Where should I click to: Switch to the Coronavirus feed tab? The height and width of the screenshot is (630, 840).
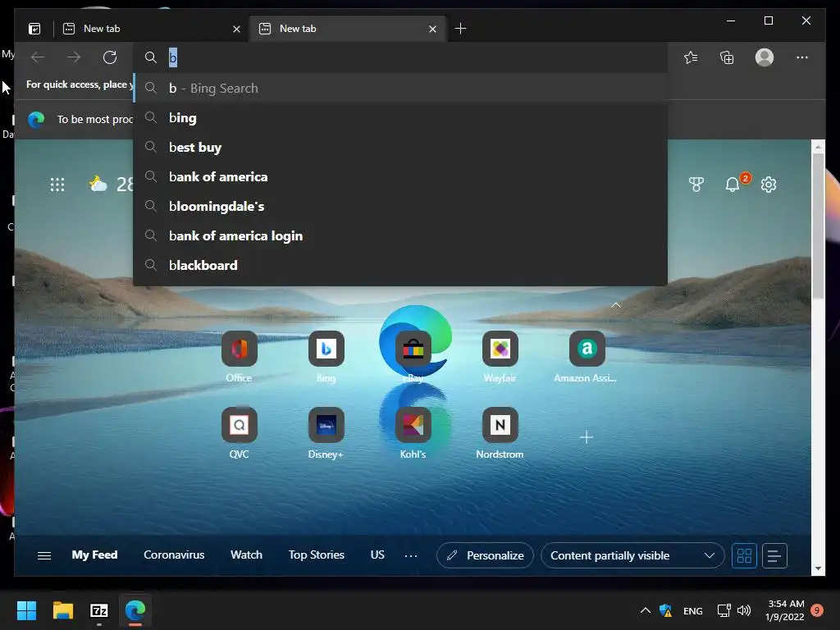(174, 555)
